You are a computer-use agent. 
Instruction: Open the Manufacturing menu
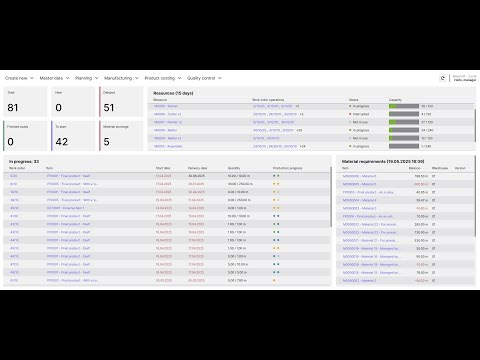(121, 78)
